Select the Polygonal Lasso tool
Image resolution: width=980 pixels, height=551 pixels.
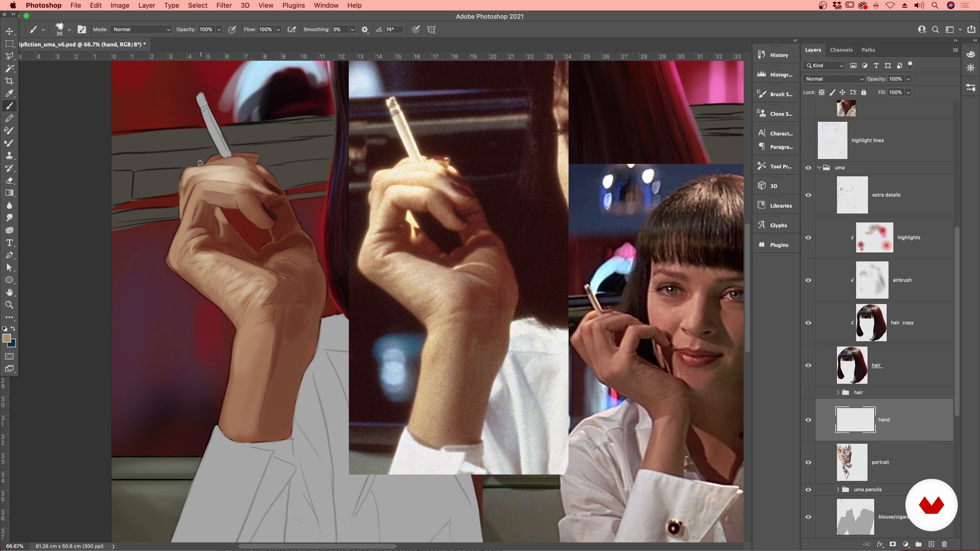pyautogui.click(x=9, y=56)
